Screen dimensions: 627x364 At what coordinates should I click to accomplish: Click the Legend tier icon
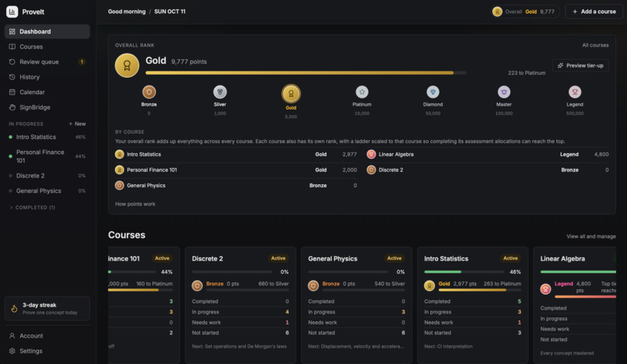point(575,92)
